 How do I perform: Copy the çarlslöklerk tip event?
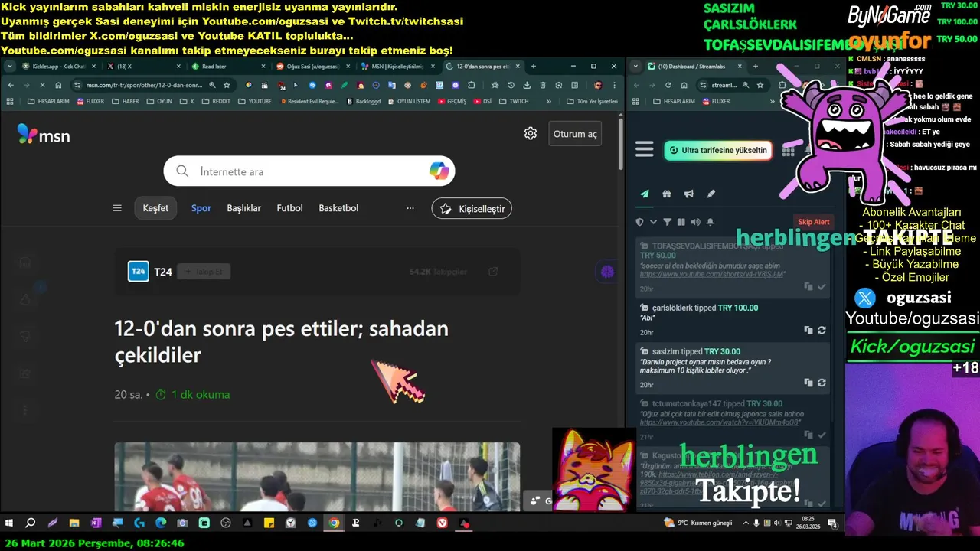pos(808,331)
